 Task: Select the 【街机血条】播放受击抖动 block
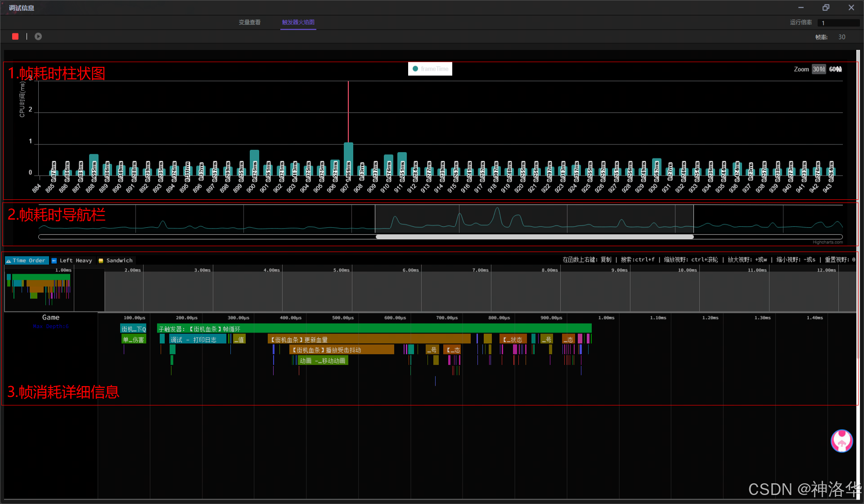pyautogui.click(x=341, y=350)
